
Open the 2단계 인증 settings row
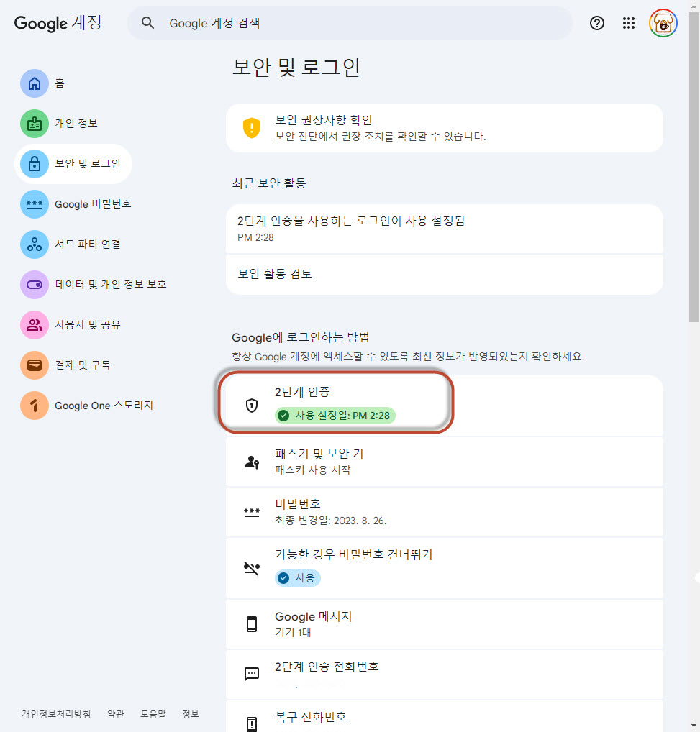coord(443,406)
